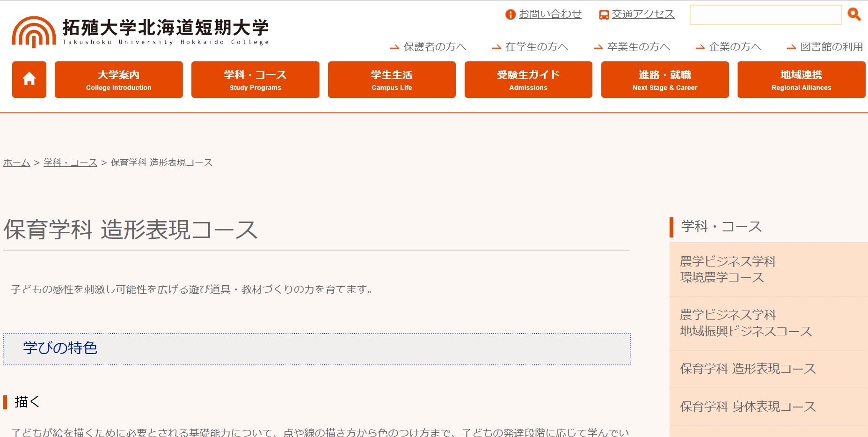
Task: Go to the home page via house icon
Action: 29,80
